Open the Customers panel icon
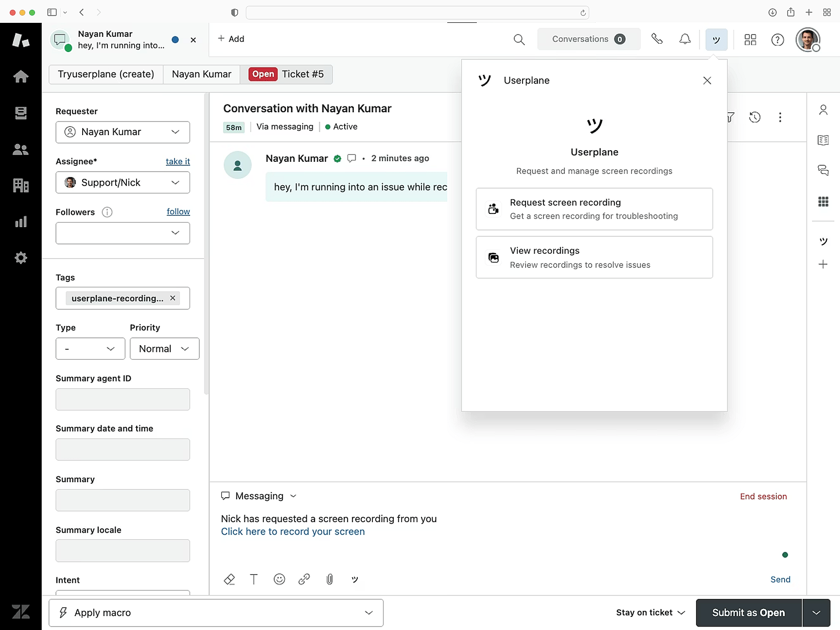Viewport: 840px width, 630px height. pos(21,149)
